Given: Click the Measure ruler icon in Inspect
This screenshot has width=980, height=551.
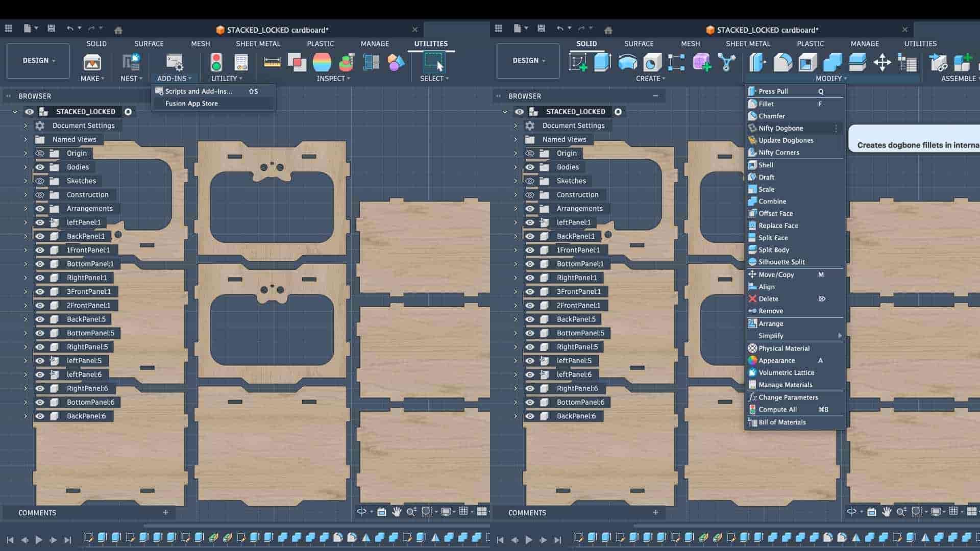Looking at the screenshot, I should tap(272, 63).
